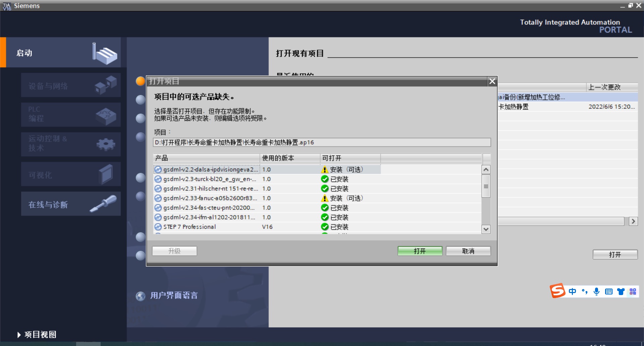Open 用户界面语言 settings
The image size is (644, 346).
pos(174,295)
